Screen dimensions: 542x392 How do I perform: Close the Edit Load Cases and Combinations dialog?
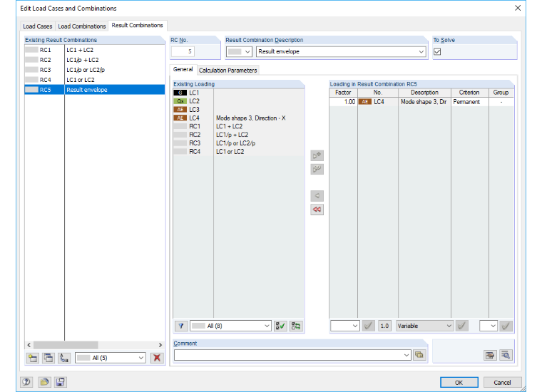coord(518,8)
